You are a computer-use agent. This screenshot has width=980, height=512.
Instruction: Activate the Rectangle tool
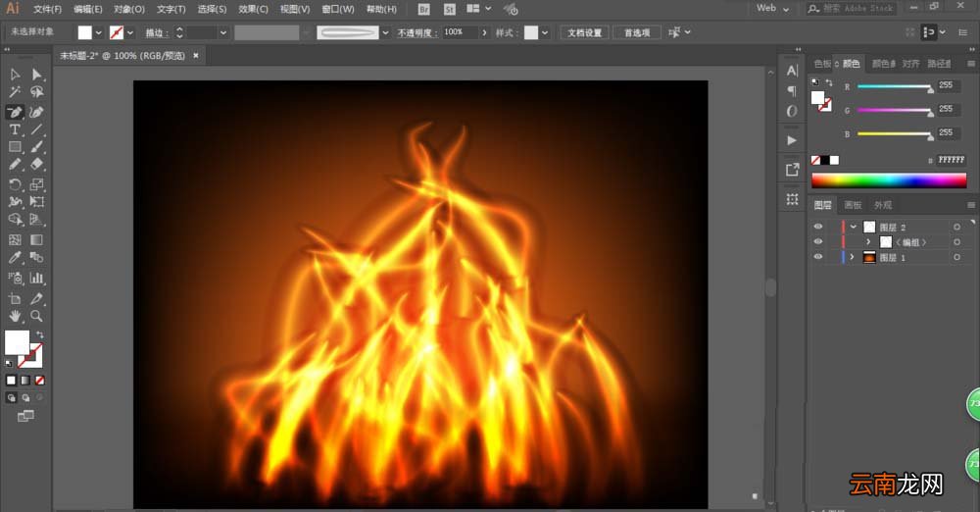15,147
